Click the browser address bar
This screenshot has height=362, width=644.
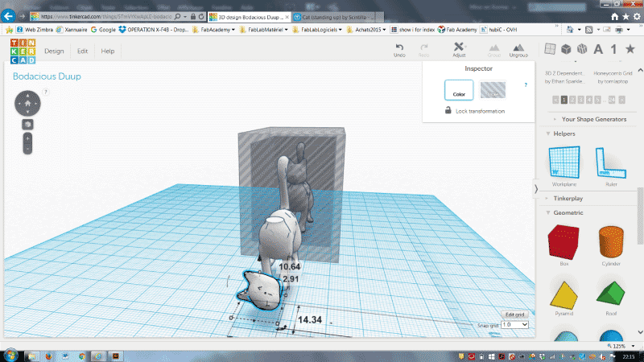(106, 17)
